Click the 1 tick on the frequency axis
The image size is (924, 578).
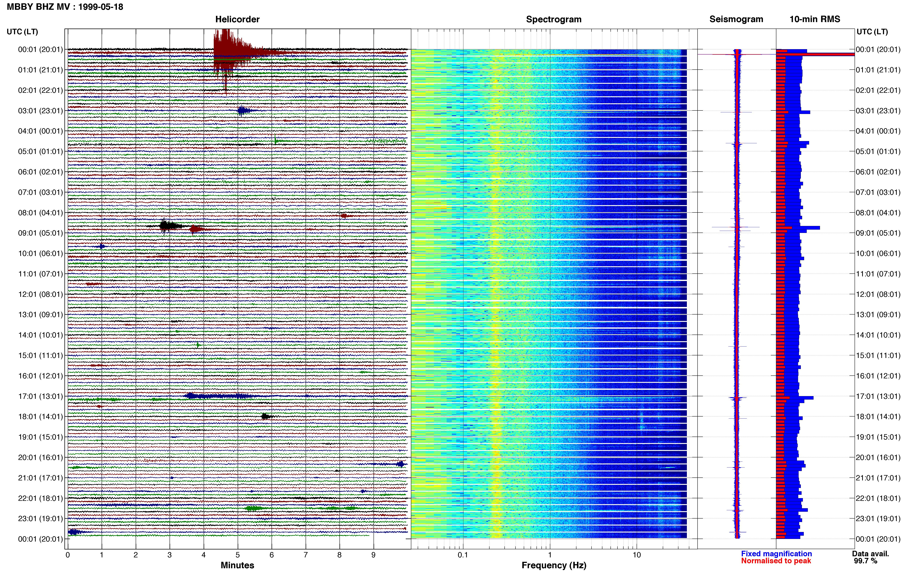pyautogui.click(x=550, y=555)
